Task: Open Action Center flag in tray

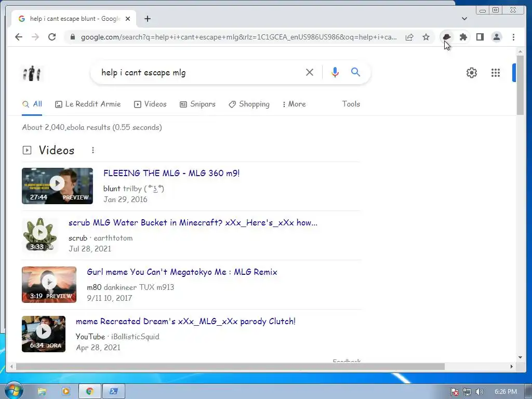Action: [454, 392]
